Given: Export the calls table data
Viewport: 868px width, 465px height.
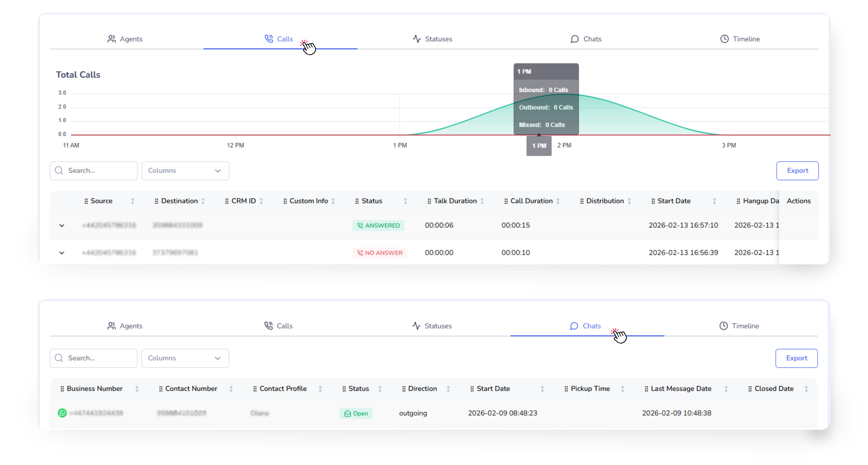Looking at the screenshot, I should (x=797, y=171).
